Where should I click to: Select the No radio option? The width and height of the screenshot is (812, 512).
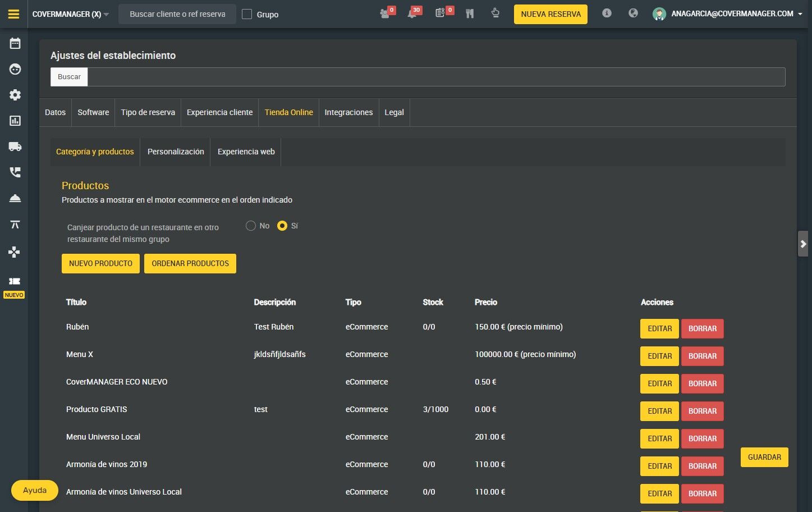251,226
